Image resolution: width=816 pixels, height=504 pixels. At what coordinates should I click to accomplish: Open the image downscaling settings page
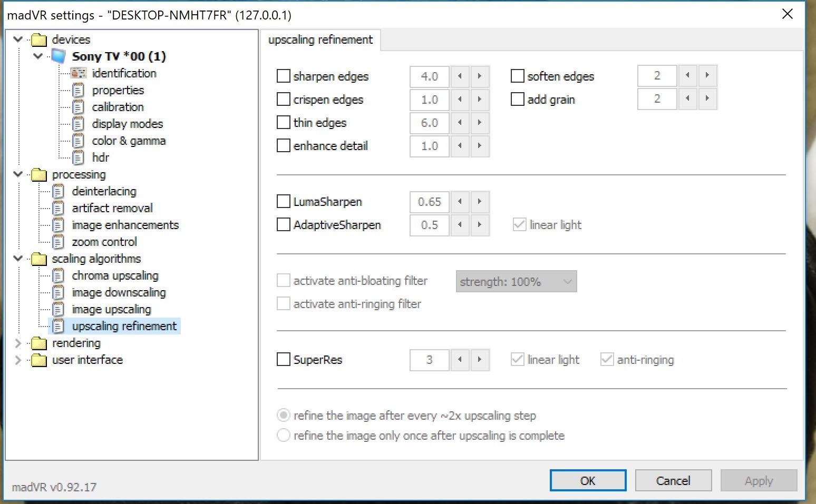coord(119,292)
